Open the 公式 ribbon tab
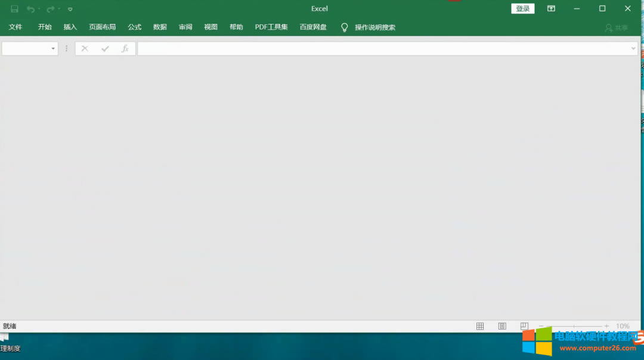The width and height of the screenshot is (644, 360). point(134,27)
